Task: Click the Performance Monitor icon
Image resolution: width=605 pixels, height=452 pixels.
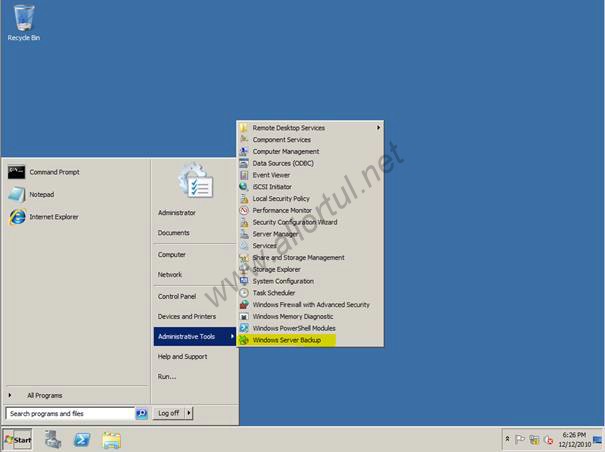Action: click(x=244, y=210)
